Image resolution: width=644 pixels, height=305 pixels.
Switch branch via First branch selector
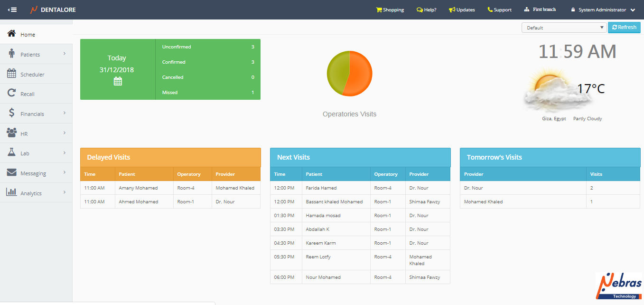540,10
